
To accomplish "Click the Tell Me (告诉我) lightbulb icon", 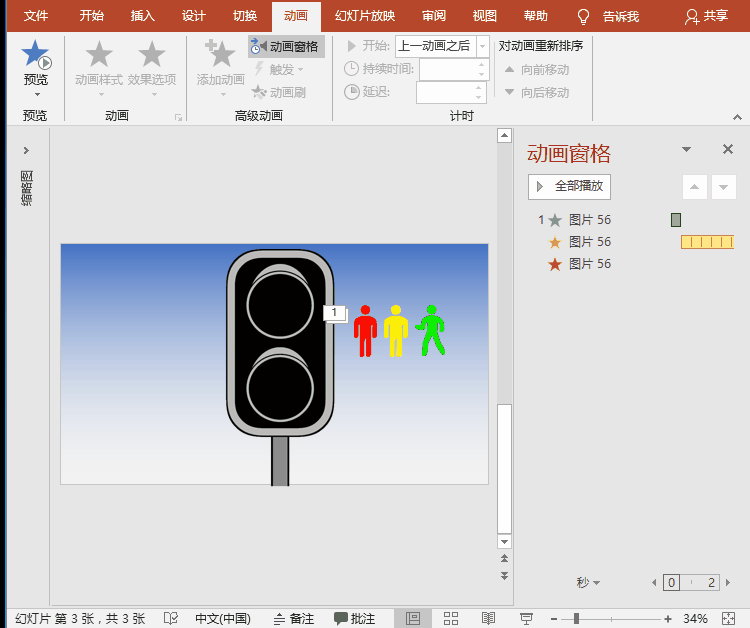I will [584, 17].
